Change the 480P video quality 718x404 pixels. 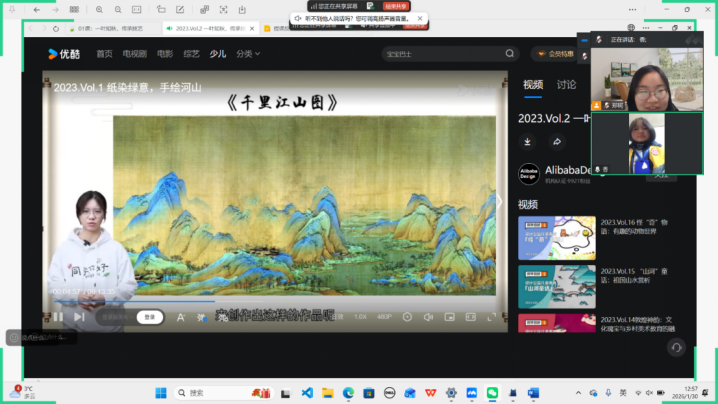[x=384, y=317]
